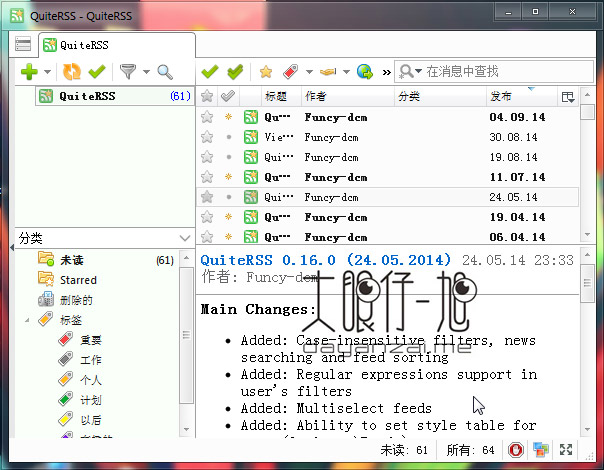
Task: Click the QuiteRSS title bar app icon
Action: pyautogui.click(x=17, y=15)
